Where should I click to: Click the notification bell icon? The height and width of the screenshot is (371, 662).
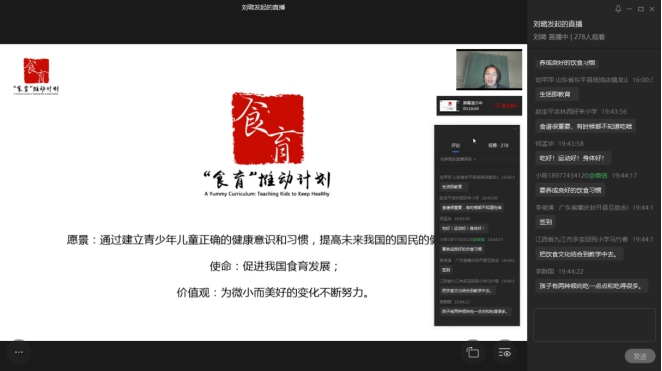click(618, 9)
